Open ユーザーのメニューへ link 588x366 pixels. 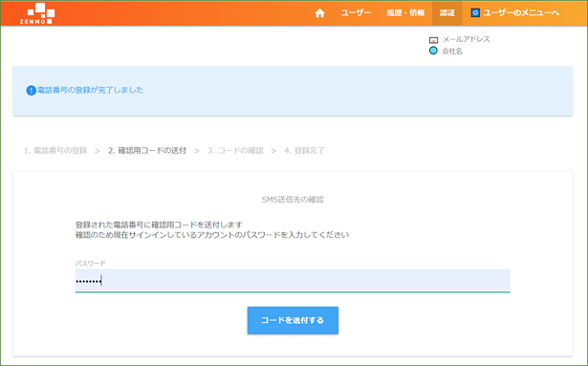click(521, 12)
